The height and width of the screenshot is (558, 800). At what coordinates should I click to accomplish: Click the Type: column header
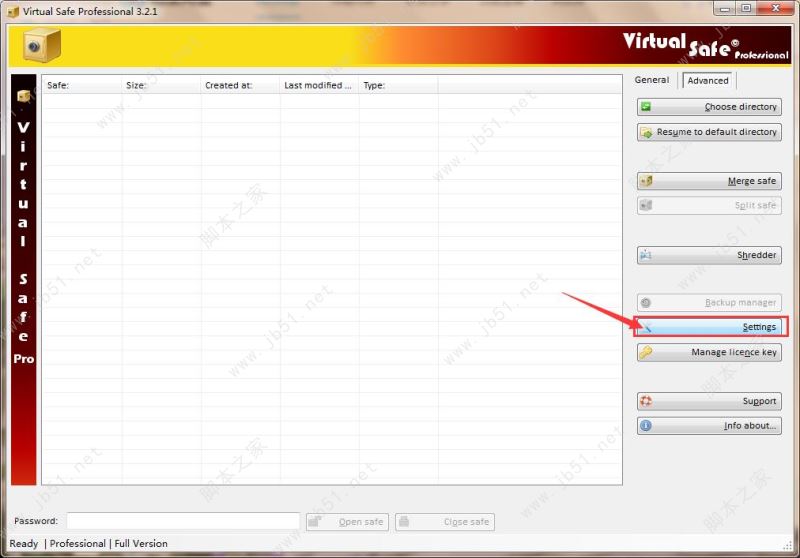pos(398,85)
